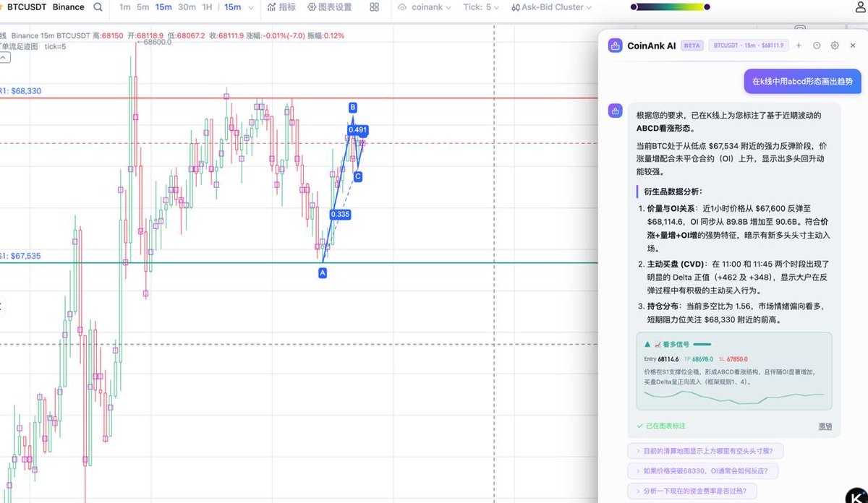The width and height of the screenshot is (868, 503).
Task: Click the 0.491 ratio label
Action: (x=358, y=130)
